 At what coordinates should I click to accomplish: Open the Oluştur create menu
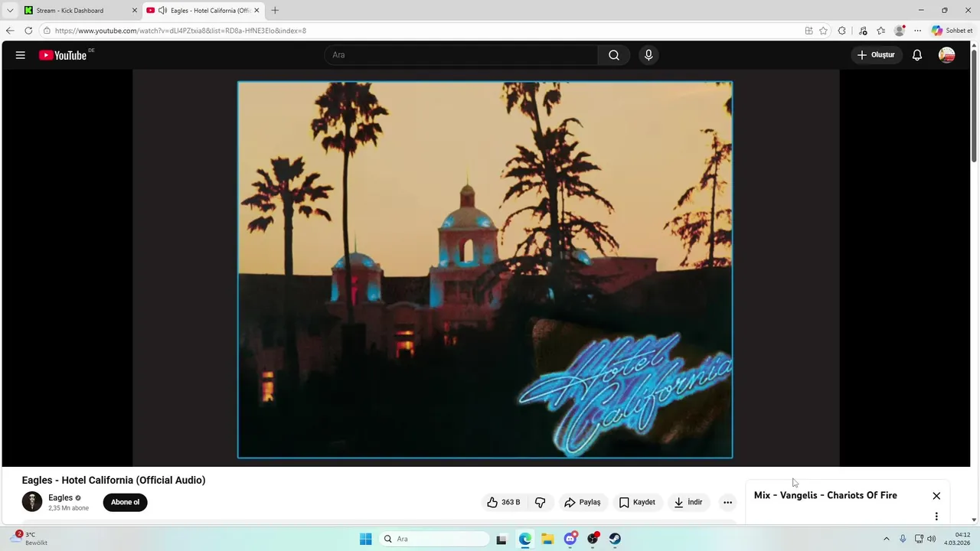point(875,55)
